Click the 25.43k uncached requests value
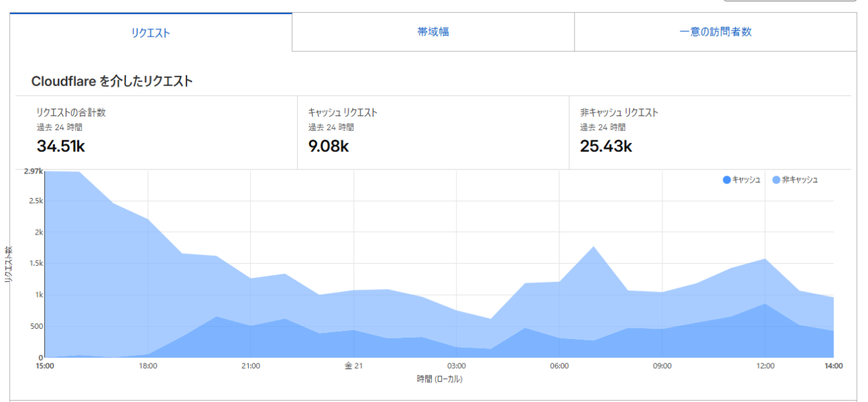The image size is (868, 402). 606,146
